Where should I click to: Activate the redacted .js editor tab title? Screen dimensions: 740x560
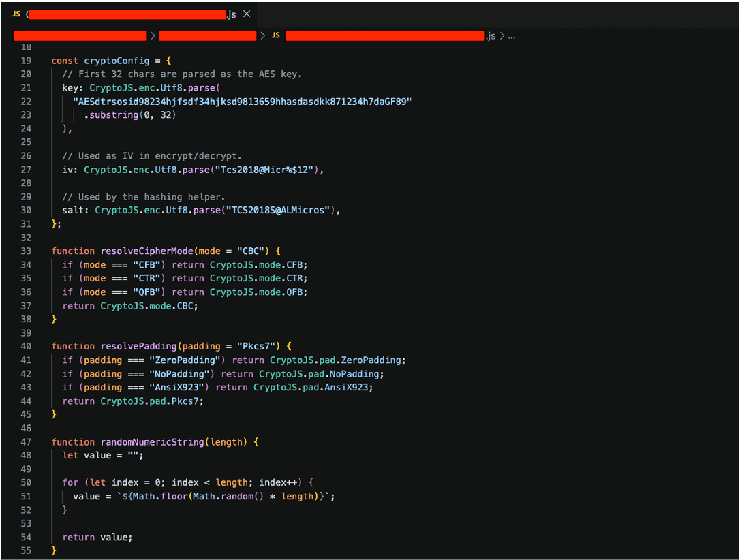[132, 14]
